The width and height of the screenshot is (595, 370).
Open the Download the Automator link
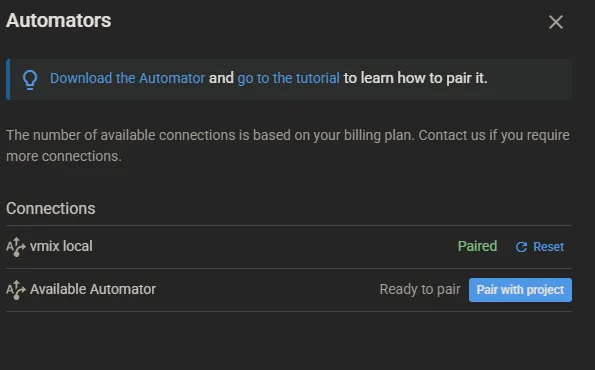click(x=128, y=78)
